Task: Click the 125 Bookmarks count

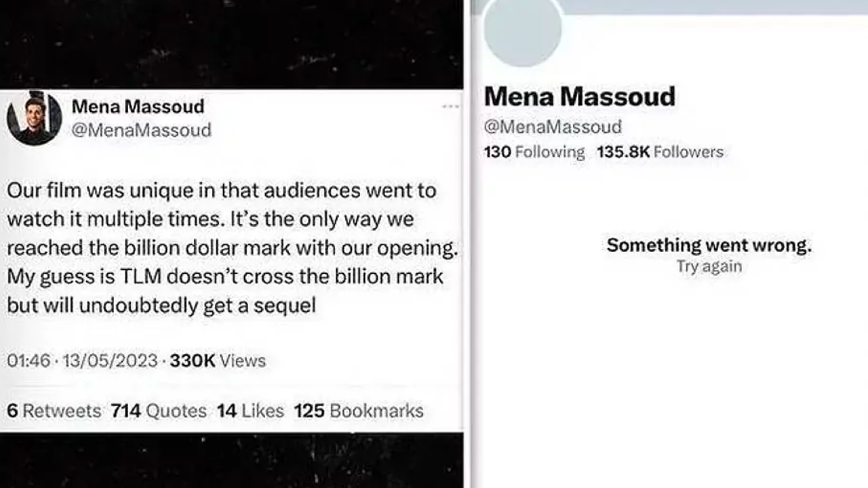Action: click(x=359, y=411)
